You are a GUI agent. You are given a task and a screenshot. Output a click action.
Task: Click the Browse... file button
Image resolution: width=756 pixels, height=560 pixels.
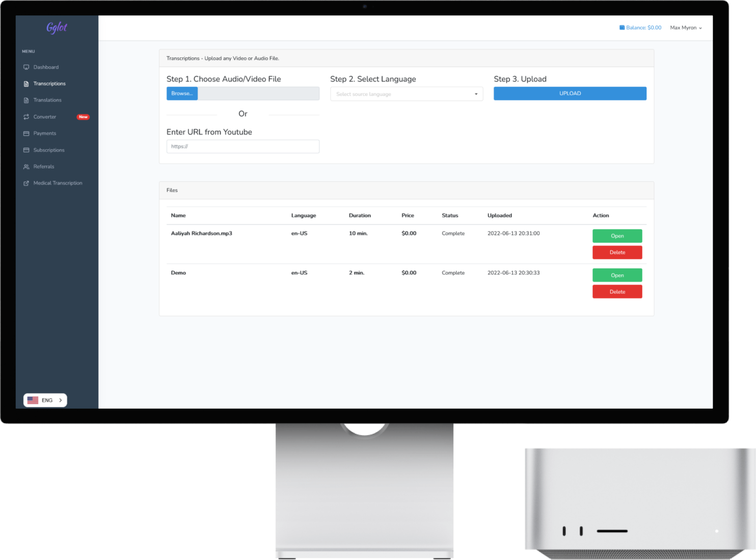[x=182, y=94]
